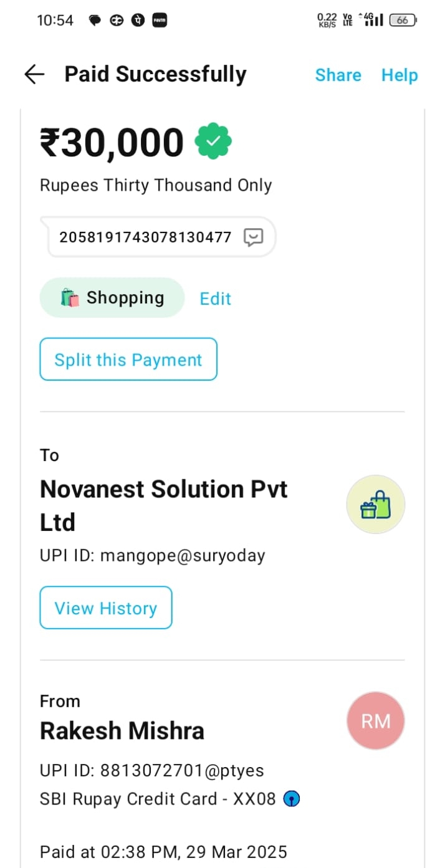Tap the chat notification icon in status bar

pos(95,21)
